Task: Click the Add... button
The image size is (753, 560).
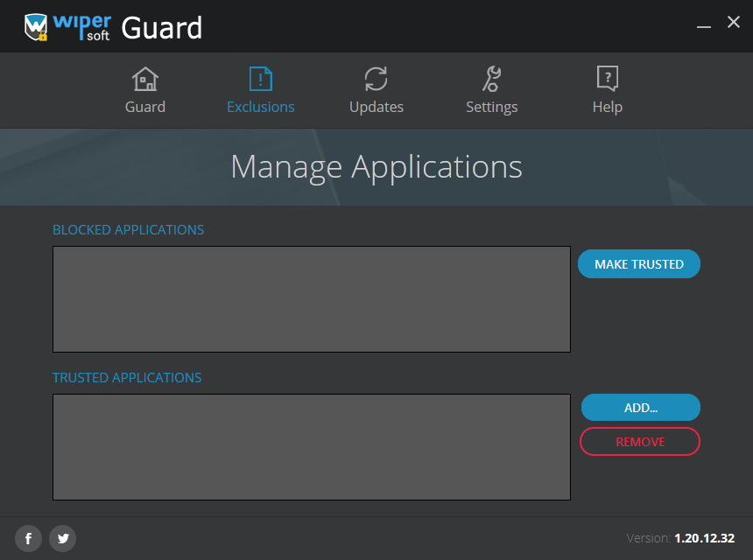Action: (x=641, y=408)
